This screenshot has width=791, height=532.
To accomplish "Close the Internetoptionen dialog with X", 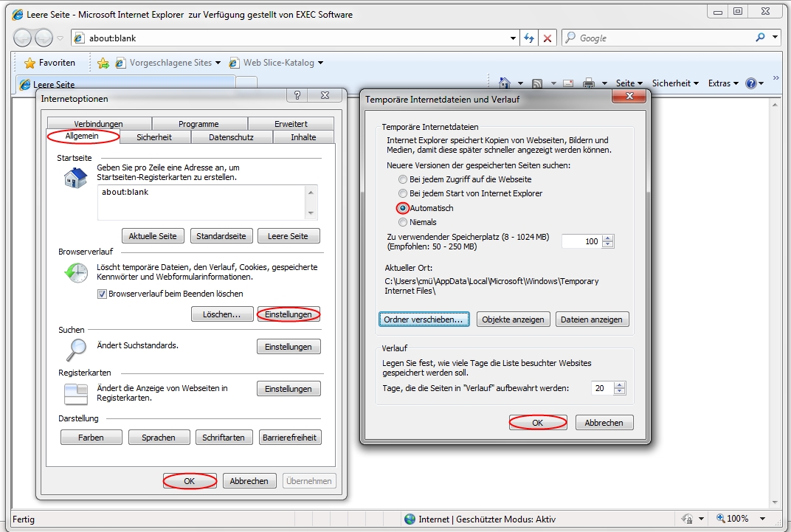I will pyautogui.click(x=325, y=95).
